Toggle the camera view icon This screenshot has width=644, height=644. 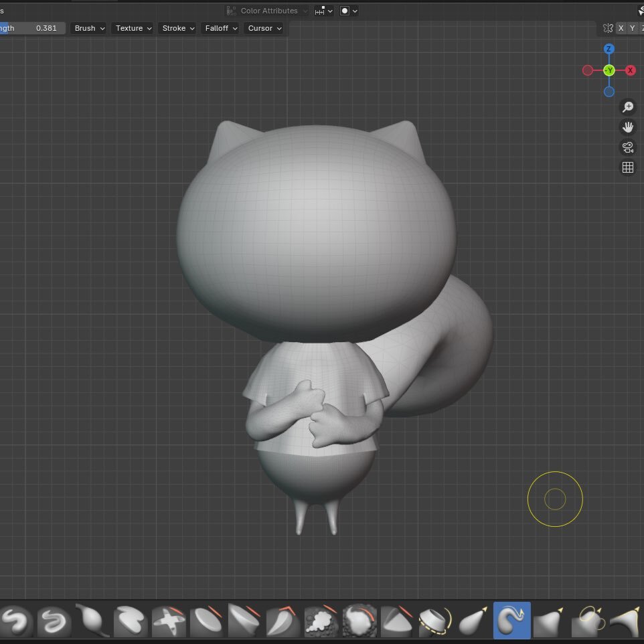pos(627,147)
